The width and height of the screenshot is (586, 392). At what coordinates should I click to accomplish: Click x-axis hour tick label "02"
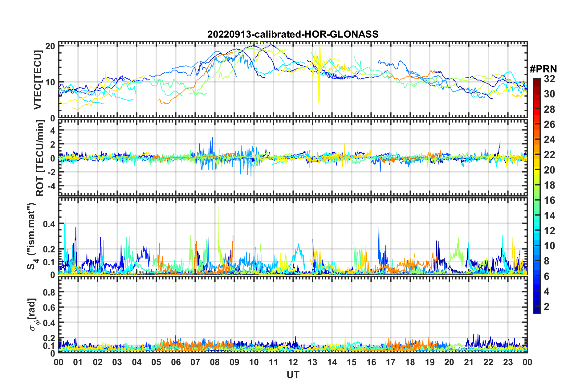[98, 362]
